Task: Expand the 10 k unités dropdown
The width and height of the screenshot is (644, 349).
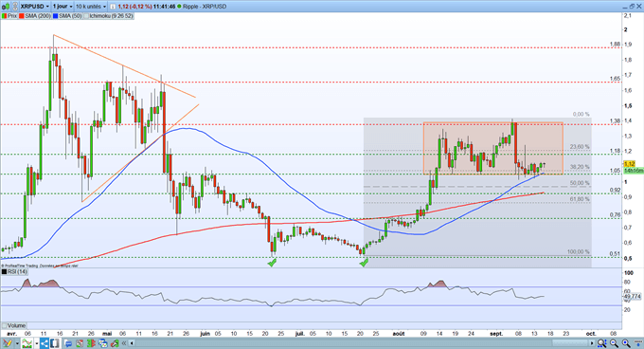Action: 91,7
